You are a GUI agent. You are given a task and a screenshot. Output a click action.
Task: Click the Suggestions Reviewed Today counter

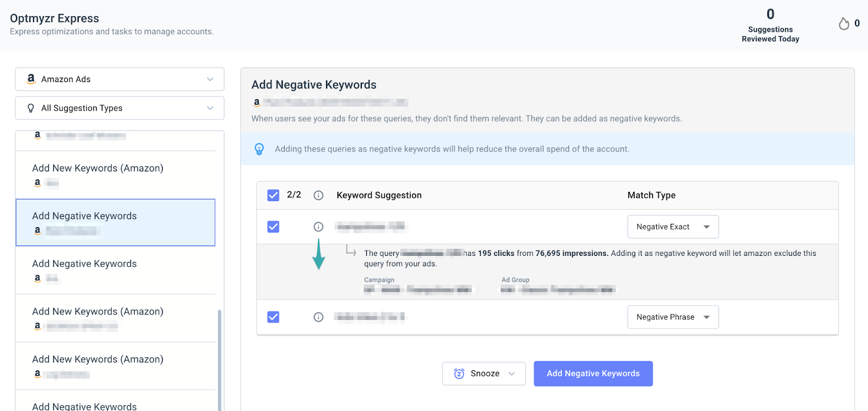click(770, 25)
